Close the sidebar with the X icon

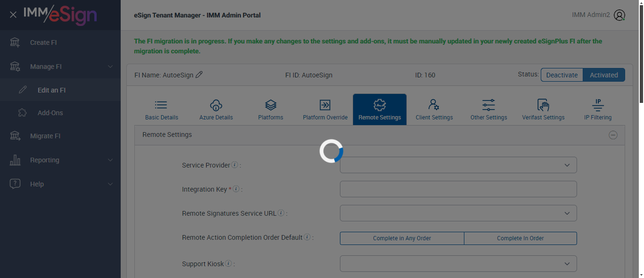point(13,15)
